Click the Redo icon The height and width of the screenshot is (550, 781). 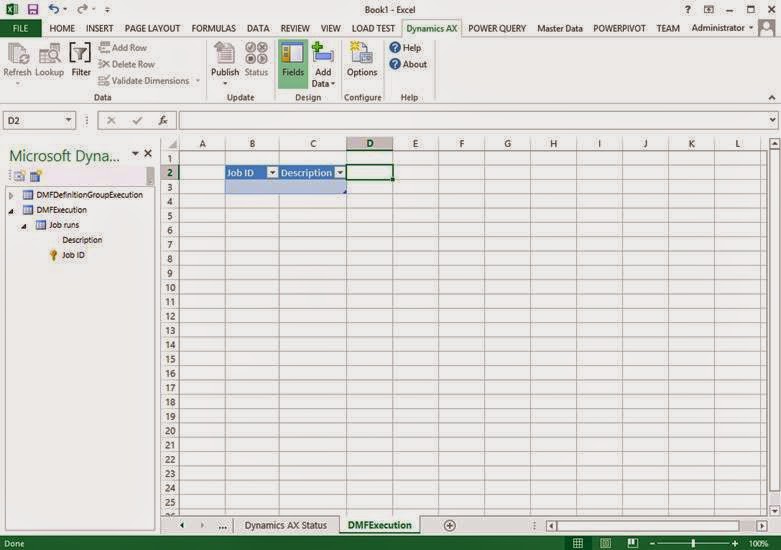tap(82, 9)
